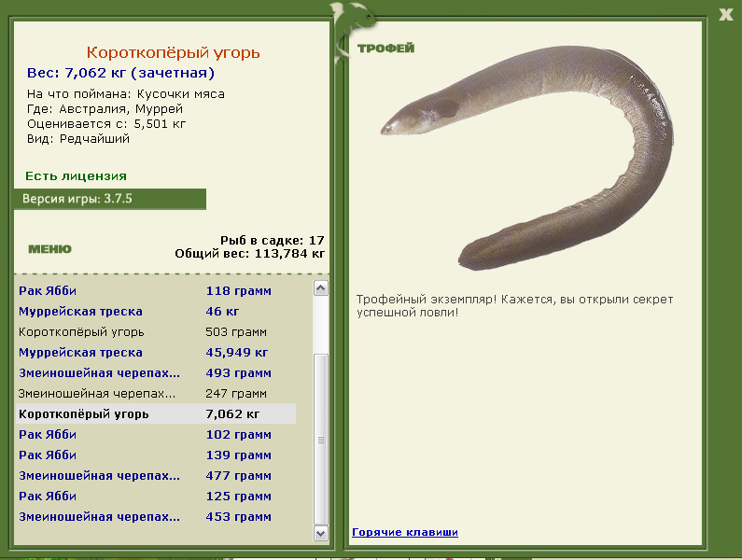Click the scroll down arrow of fish list
The width and height of the screenshot is (742, 560).
coord(321,534)
